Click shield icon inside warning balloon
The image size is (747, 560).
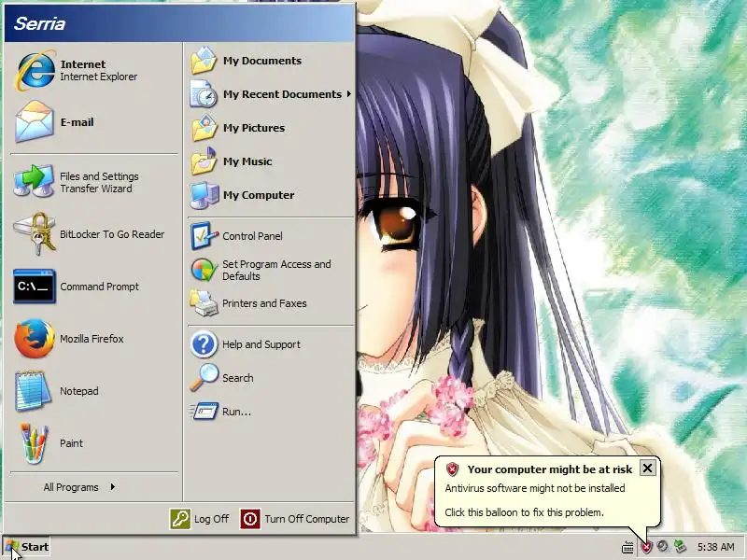(452, 469)
